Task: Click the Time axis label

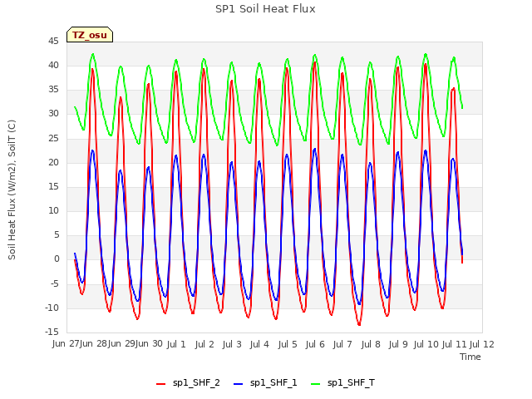Action: coord(470,357)
